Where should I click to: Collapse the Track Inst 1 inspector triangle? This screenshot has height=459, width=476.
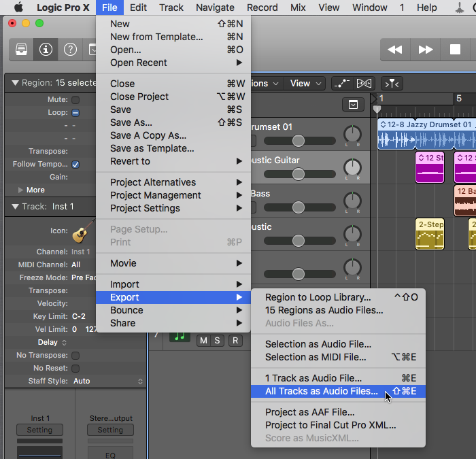(x=15, y=207)
